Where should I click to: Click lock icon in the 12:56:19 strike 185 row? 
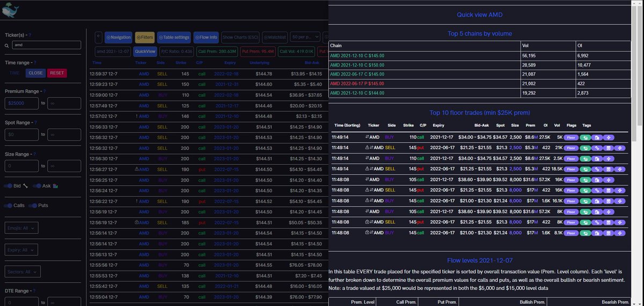[x=137, y=222]
